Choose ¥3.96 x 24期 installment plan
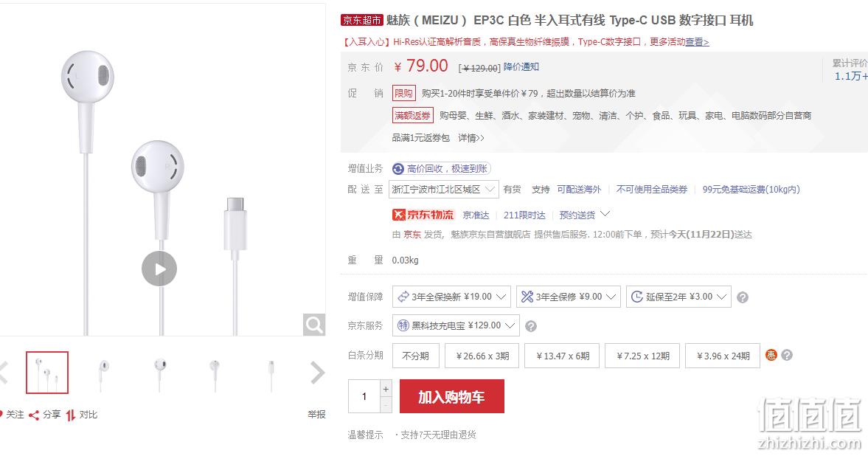 pos(723,356)
